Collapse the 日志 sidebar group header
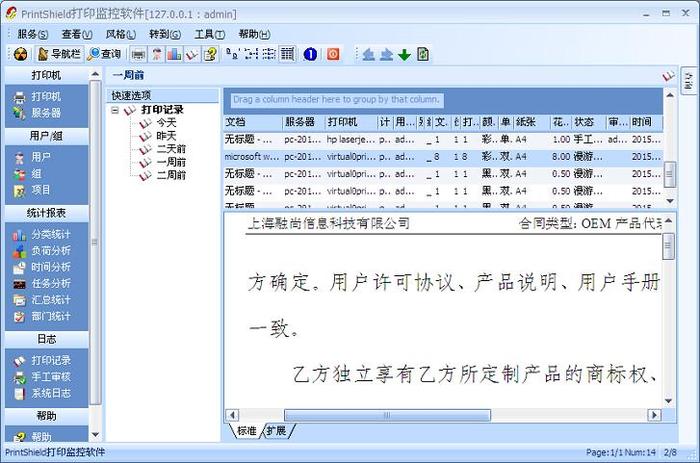This screenshot has width=700, height=463. tap(46, 339)
